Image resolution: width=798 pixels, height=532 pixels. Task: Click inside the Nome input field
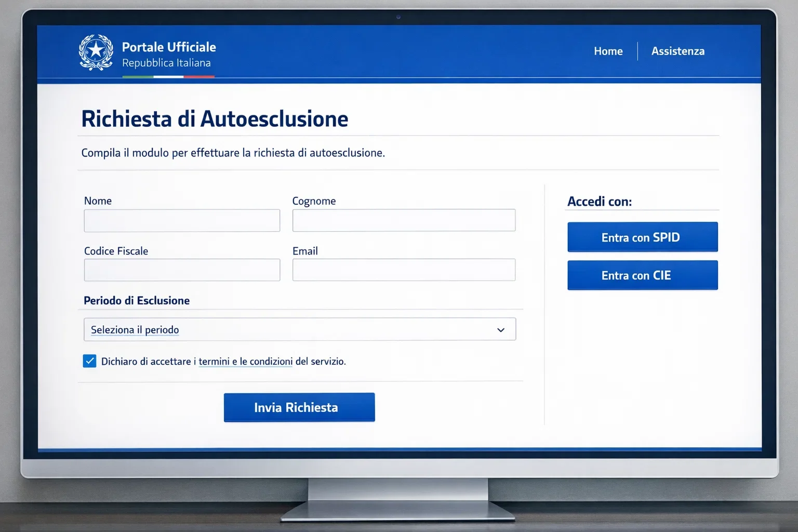pyautogui.click(x=182, y=220)
